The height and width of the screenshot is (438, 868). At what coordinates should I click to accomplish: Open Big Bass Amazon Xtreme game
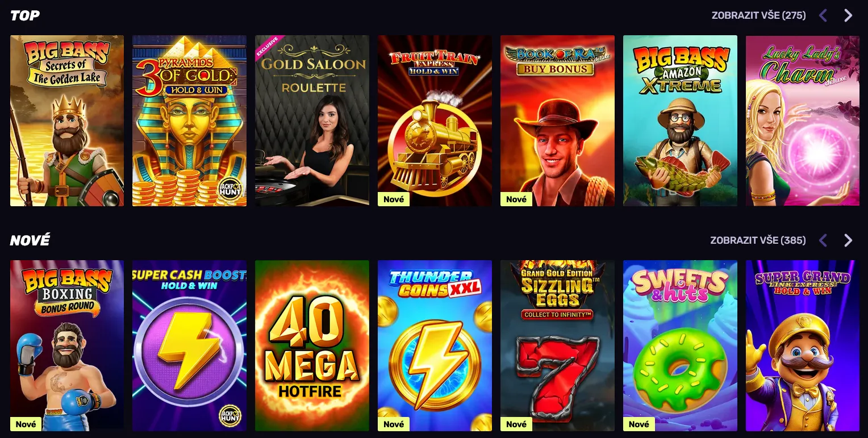(680, 120)
